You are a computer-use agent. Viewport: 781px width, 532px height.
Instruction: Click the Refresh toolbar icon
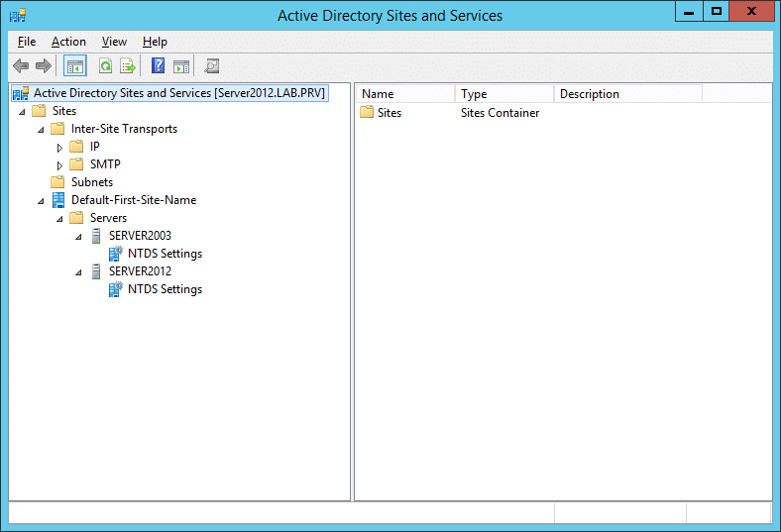point(106,65)
